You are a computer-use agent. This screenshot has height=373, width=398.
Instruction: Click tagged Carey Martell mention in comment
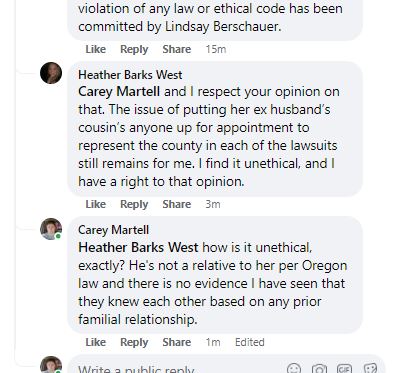[119, 92]
